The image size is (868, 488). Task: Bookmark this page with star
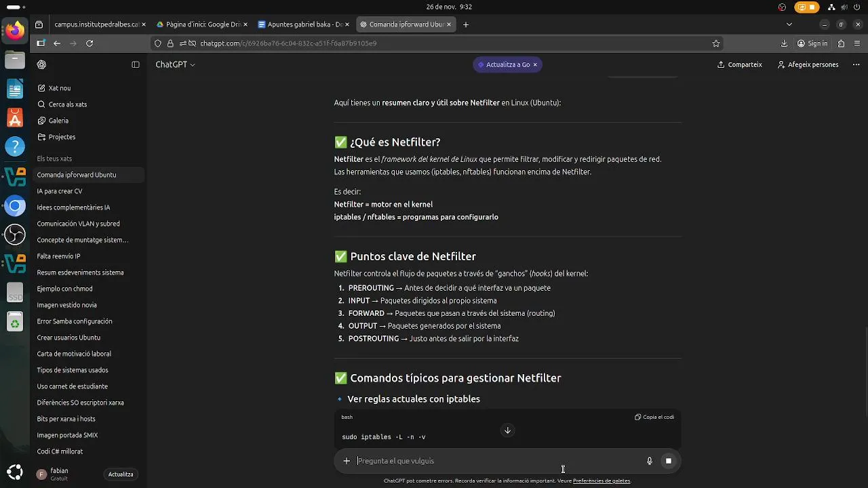(716, 43)
